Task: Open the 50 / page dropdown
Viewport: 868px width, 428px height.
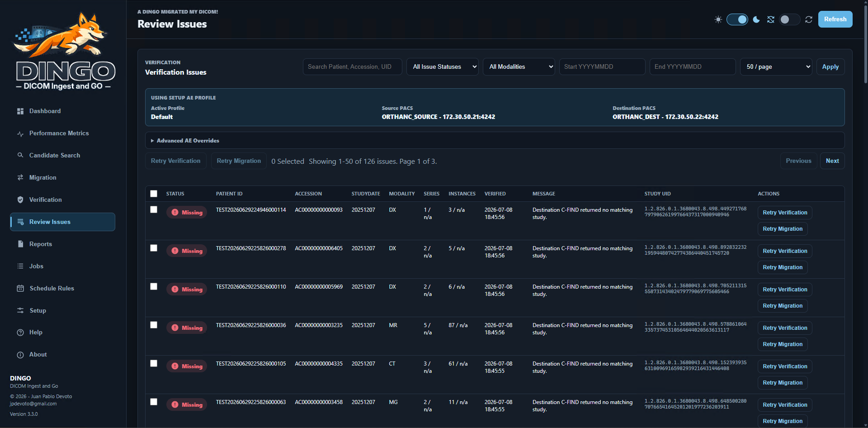Action: (x=776, y=67)
